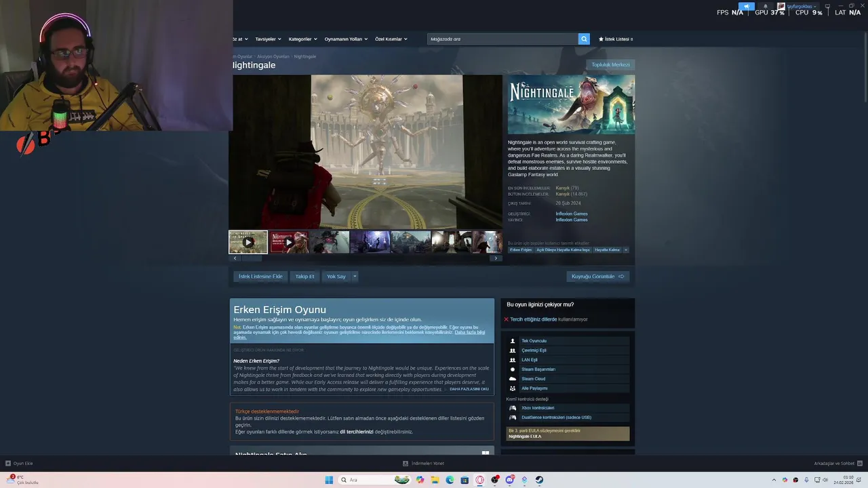
Task: Select the Erken Erişim tag
Action: point(521,250)
